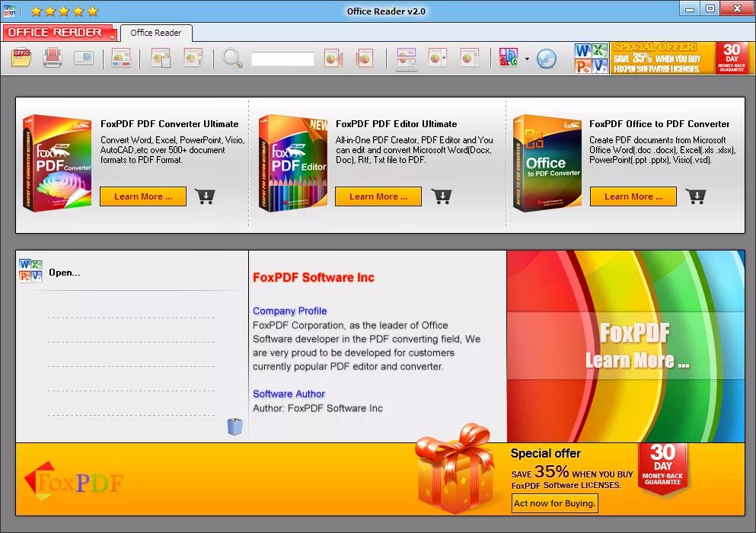Screen dimensions: 756x533
Task: Click Learn More for Office to PDF Converter
Action: coord(633,196)
